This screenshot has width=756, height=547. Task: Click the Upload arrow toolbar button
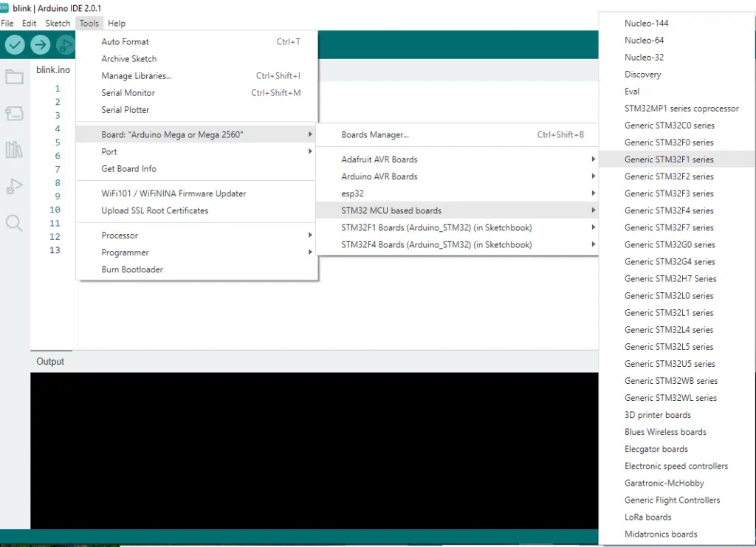(41, 45)
